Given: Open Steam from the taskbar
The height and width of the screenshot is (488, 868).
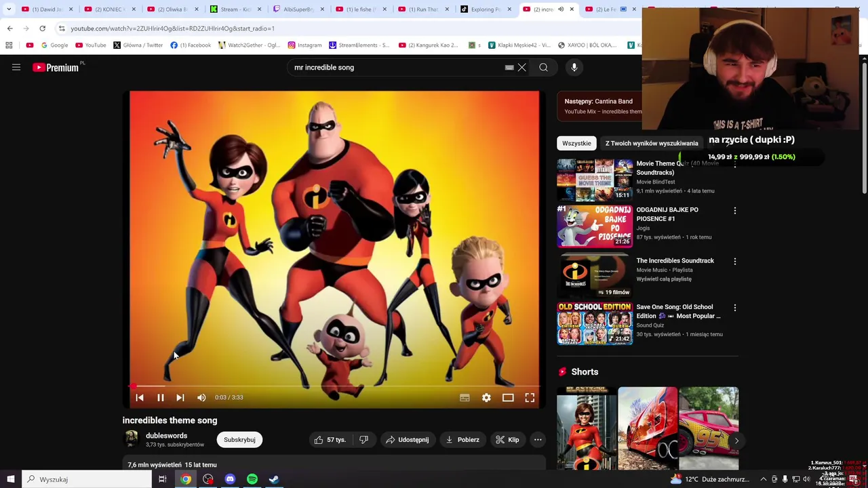Looking at the screenshot, I should pos(274,479).
